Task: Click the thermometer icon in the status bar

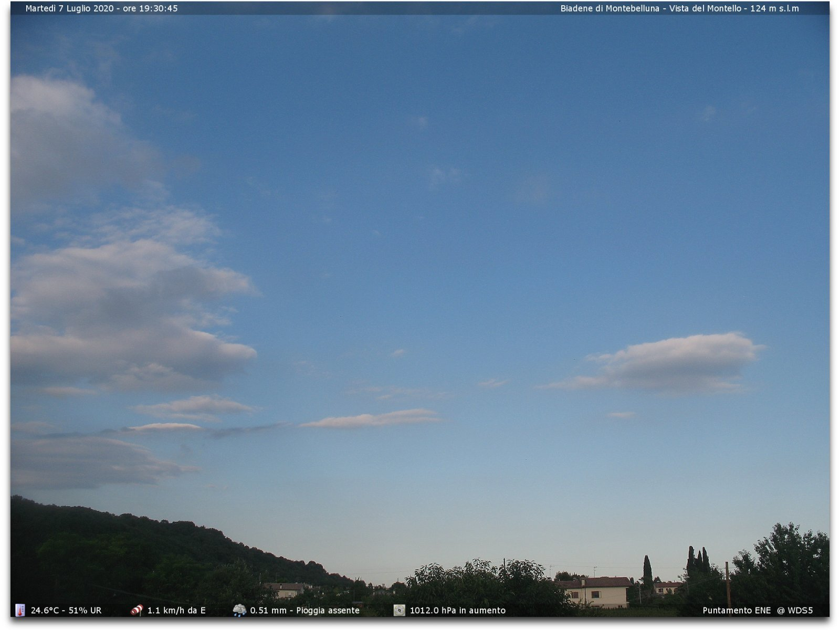Action: [x=20, y=610]
